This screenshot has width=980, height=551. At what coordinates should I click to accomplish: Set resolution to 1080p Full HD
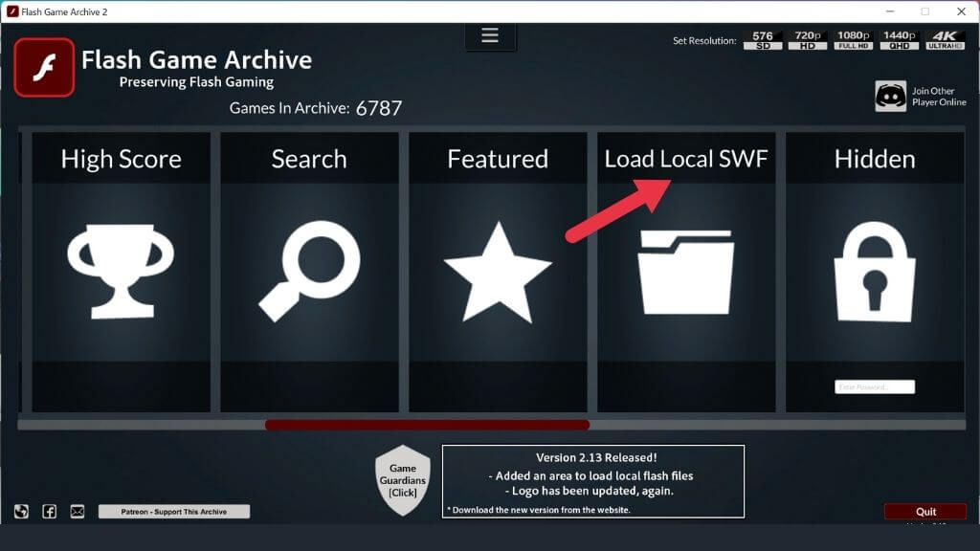tap(855, 41)
